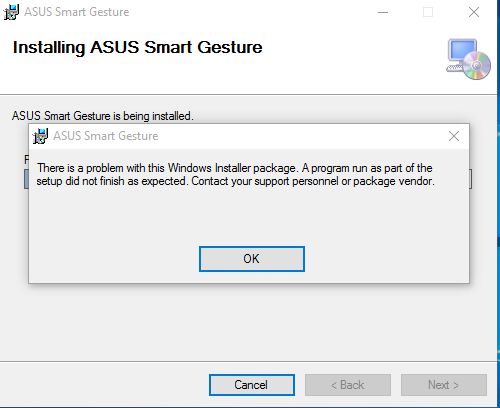The width and height of the screenshot is (500, 408).
Task: Click the empty grey area below OK button
Action: coord(249,322)
